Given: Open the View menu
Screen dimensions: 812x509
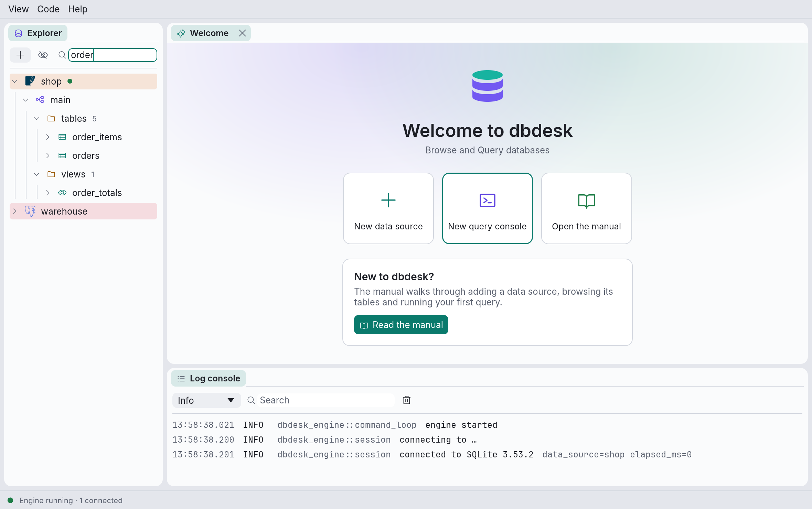Looking at the screenshot, I should [19, 9].
